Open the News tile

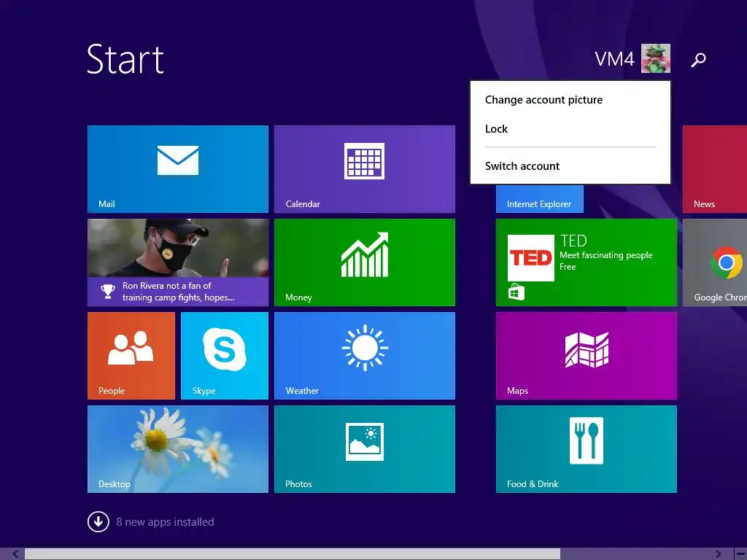(715, 169)
